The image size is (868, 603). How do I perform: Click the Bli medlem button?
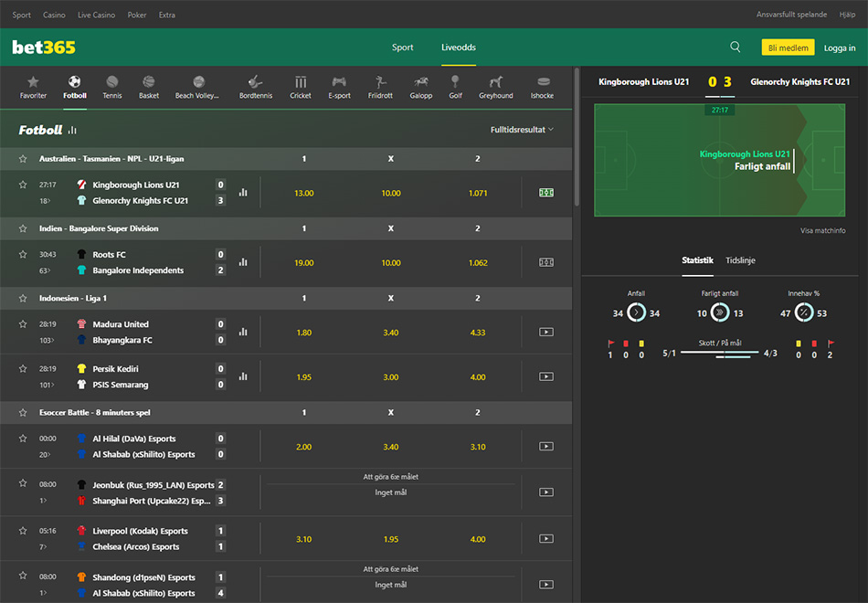786,48
